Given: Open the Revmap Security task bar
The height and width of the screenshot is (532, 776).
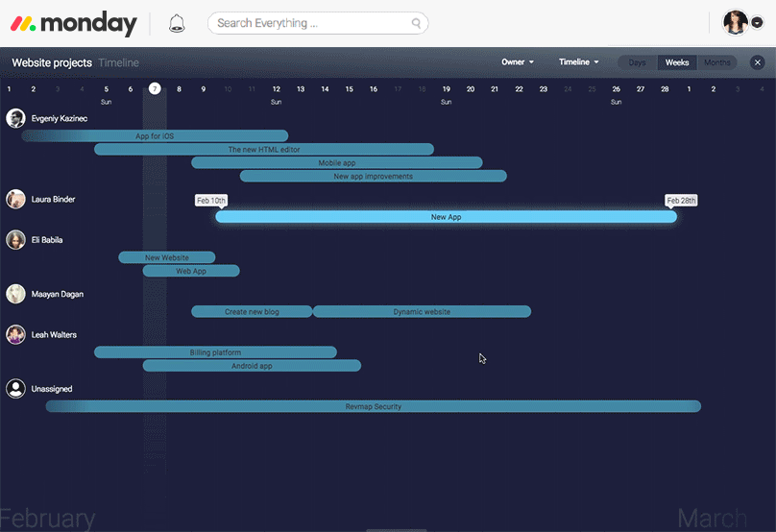Looking at the screenshot, I should pyautogui.click(x=374, y=407).
